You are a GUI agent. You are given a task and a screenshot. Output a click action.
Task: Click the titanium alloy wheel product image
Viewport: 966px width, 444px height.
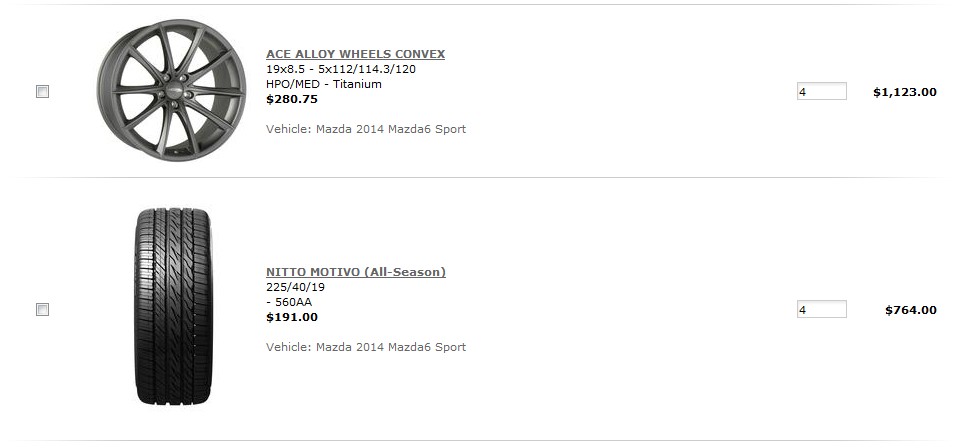coord(171,91)
